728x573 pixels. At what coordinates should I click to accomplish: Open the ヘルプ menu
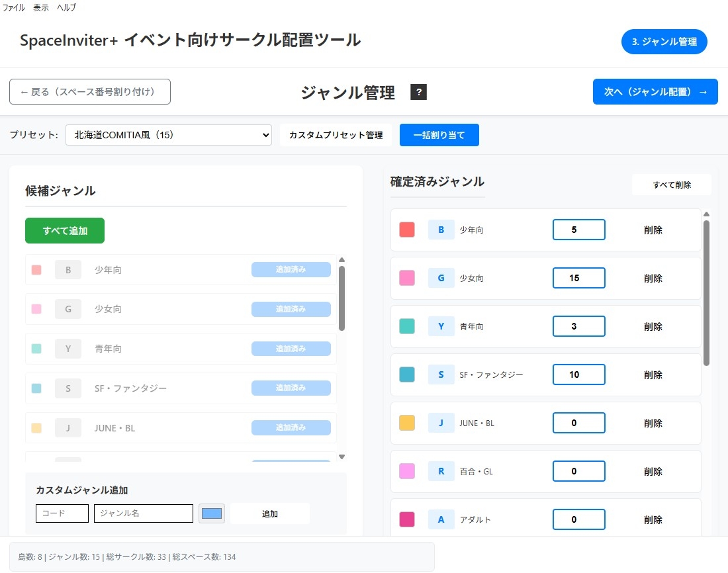coord(67,8)
